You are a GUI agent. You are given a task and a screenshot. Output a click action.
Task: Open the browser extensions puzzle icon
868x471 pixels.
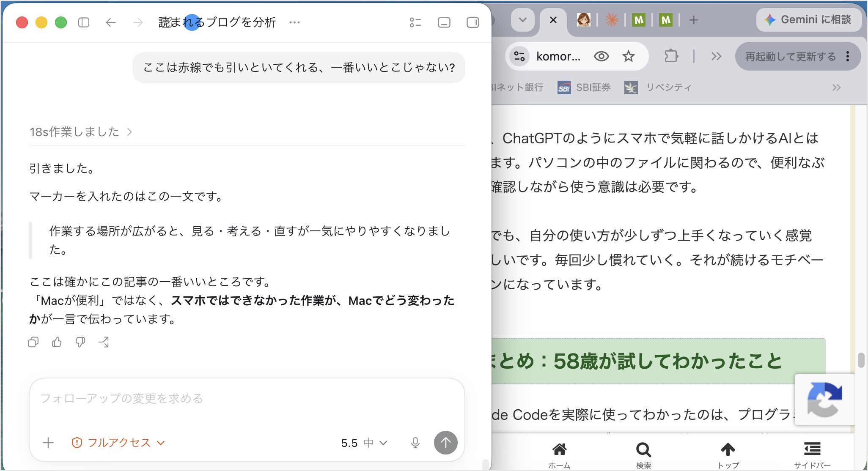tap(671, 56)
